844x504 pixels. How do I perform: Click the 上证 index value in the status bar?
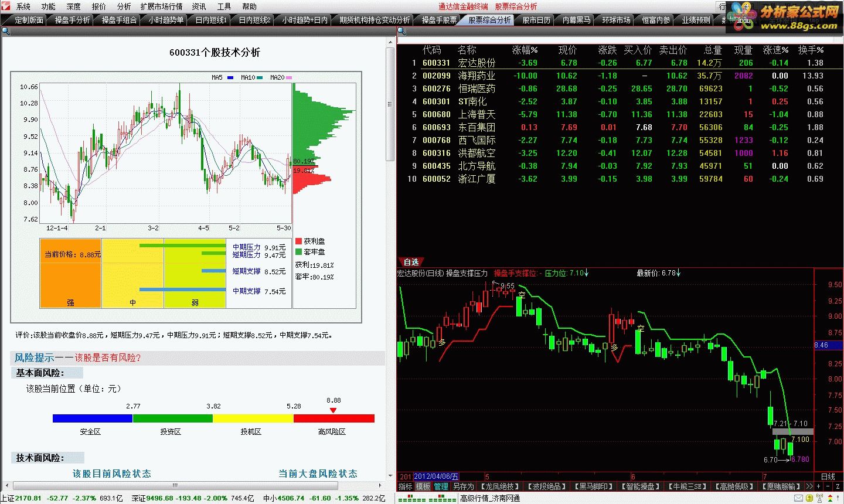(28, 498)
